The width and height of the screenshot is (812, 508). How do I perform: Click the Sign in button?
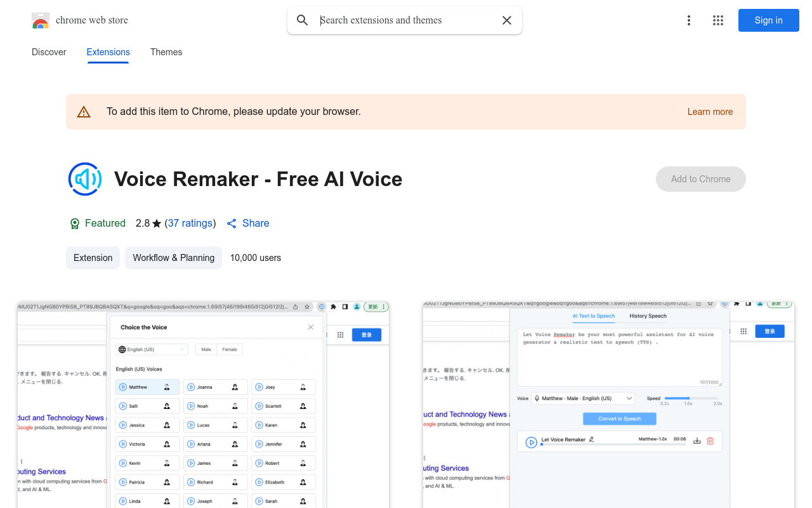tap(769, 20)
